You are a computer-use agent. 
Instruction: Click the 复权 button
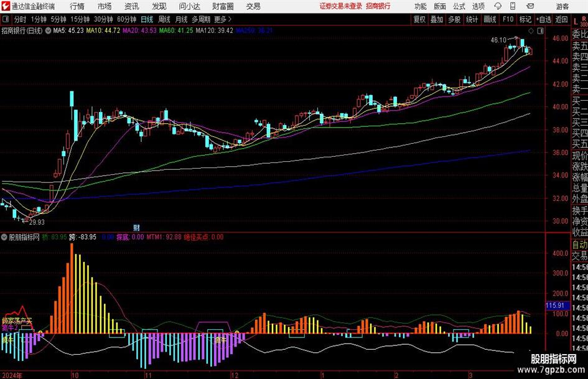419,19
